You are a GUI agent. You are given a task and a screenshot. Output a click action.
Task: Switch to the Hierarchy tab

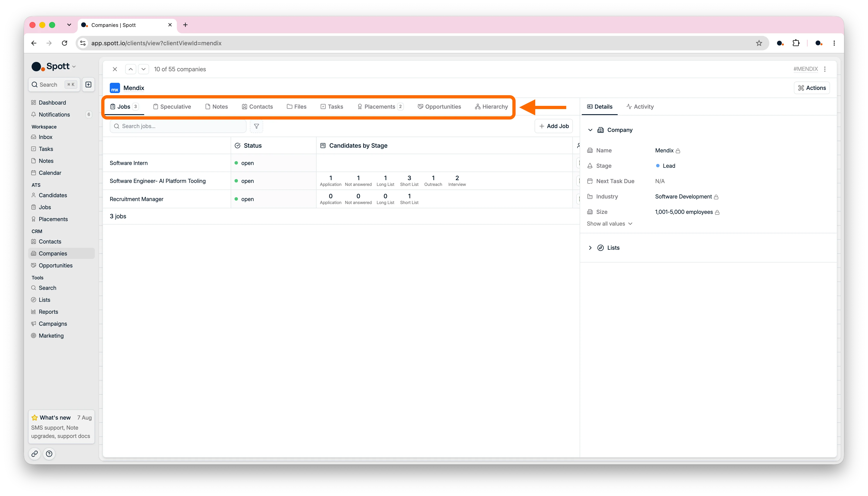491,107
